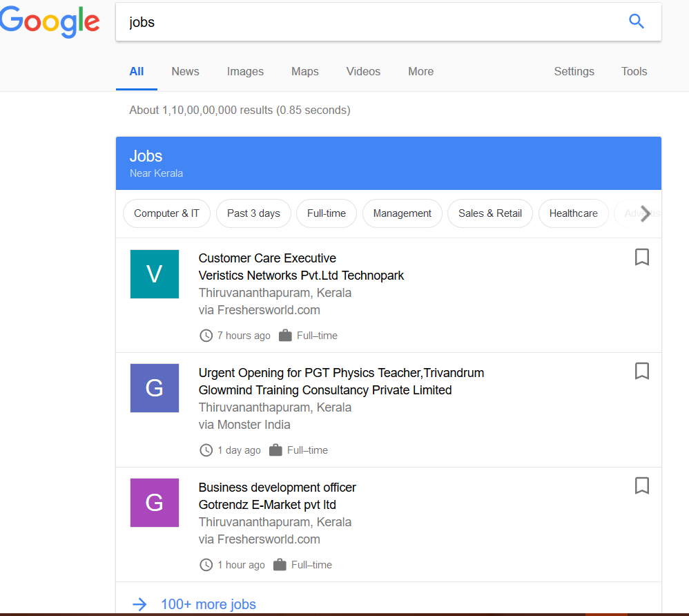Open search Settings menu

[574, 72]
